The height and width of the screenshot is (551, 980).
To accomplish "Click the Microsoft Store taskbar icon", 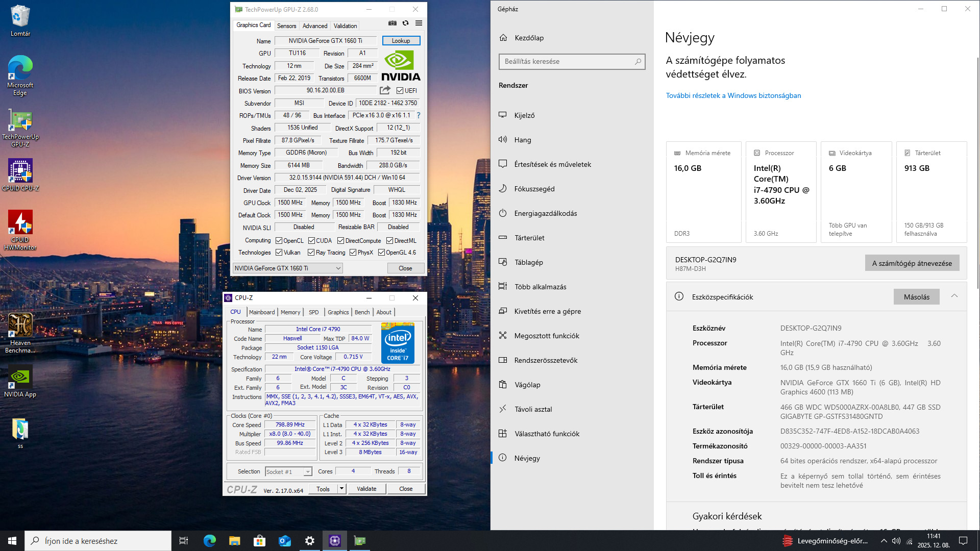I will [x=260, y=541].
